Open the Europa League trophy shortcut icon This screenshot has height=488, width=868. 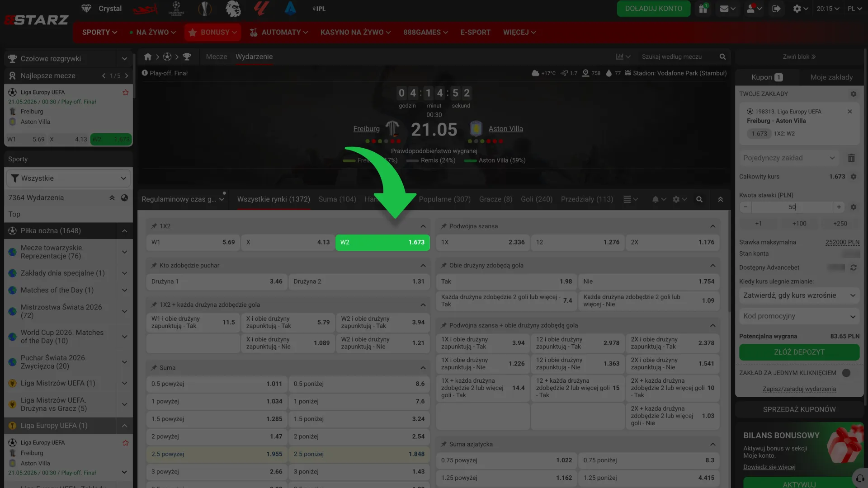(205, 9)
